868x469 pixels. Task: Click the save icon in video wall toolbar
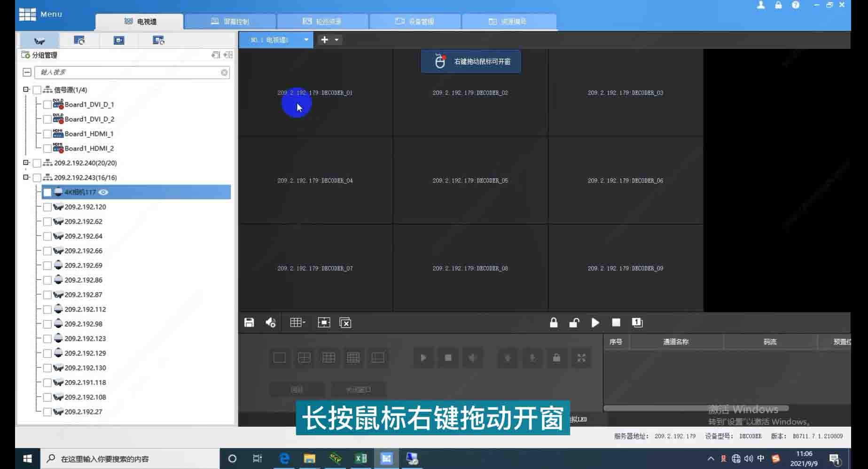coord(249,322)
